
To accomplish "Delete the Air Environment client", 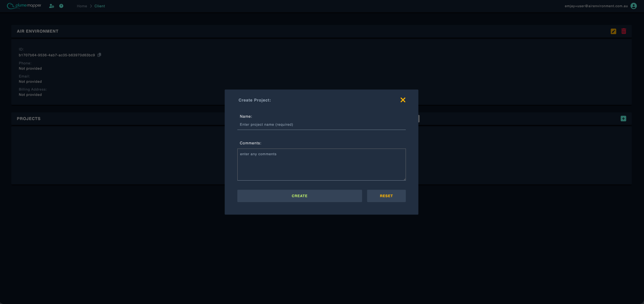I will click(624, 31).
